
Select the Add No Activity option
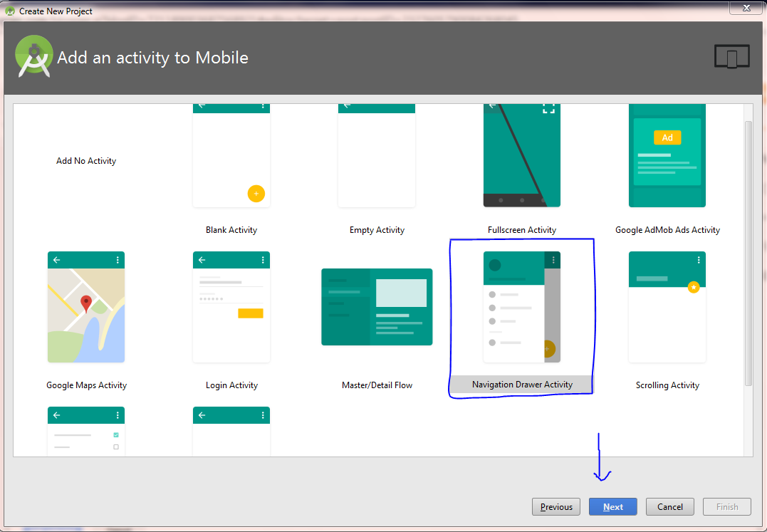click(x=85, y=160)
